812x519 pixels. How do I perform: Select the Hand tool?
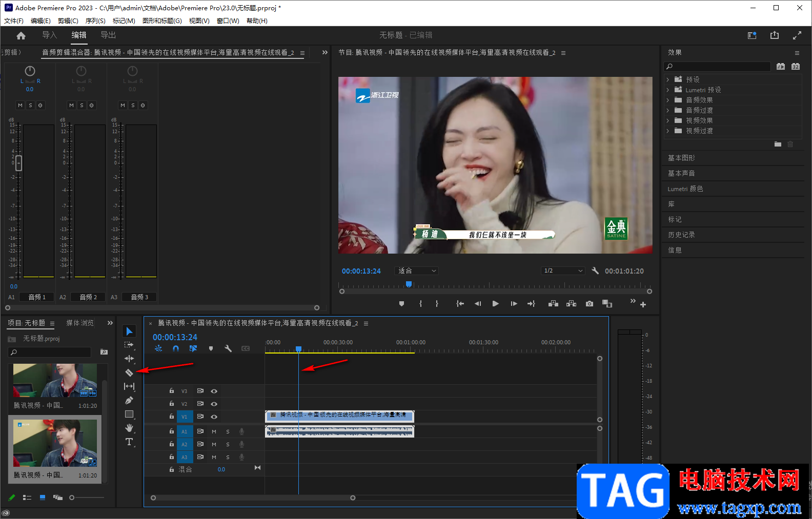coord(129,428)
